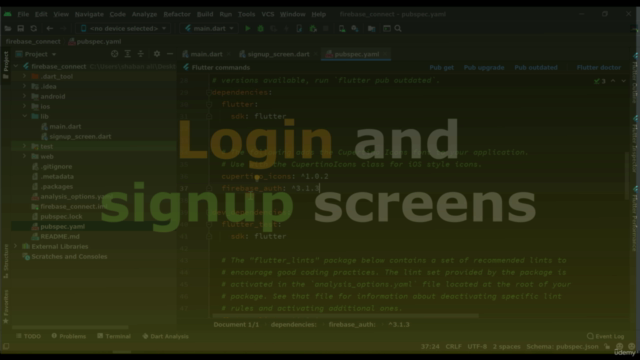640x360 pixels.
Task: Open the Tools menu
Action: click(246, 14)
